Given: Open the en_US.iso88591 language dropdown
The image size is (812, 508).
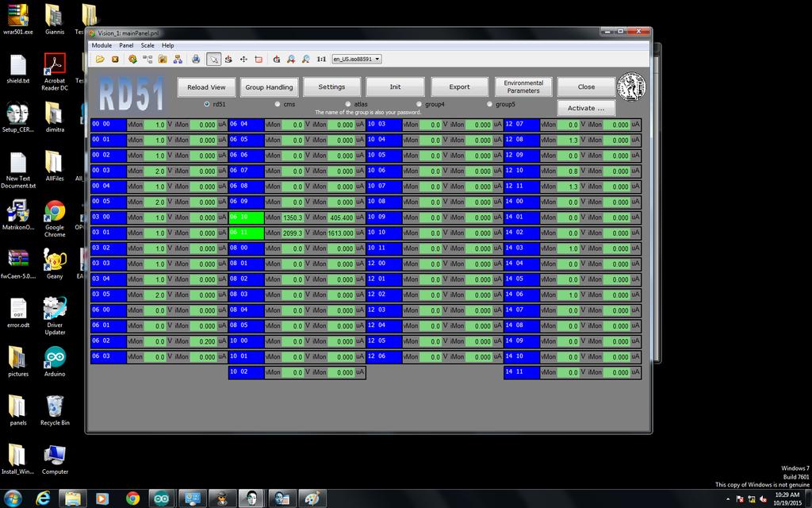Looking at the screenshot, I should [x=357, y=59].
